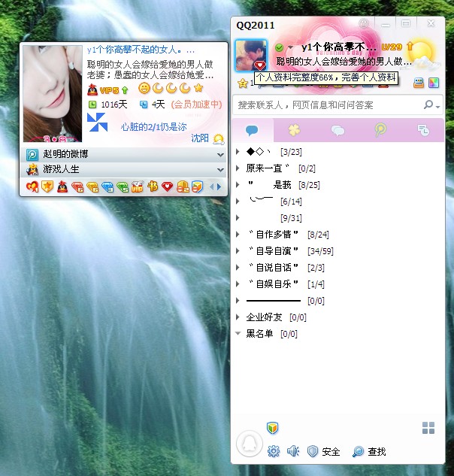
Task: Click the red diamond level 6 badge
Action: point(77,187)
